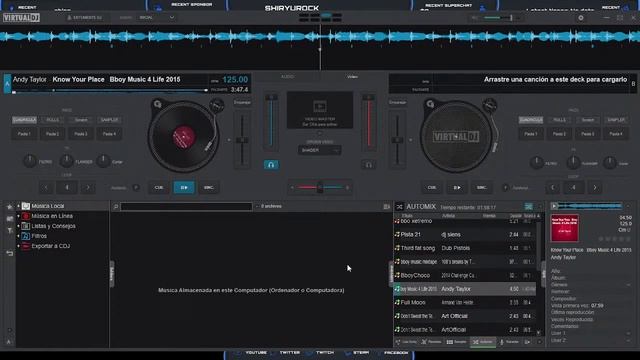640x360 pixels.
Task: Click SYNC button on deck B
Action: (482, 187)
